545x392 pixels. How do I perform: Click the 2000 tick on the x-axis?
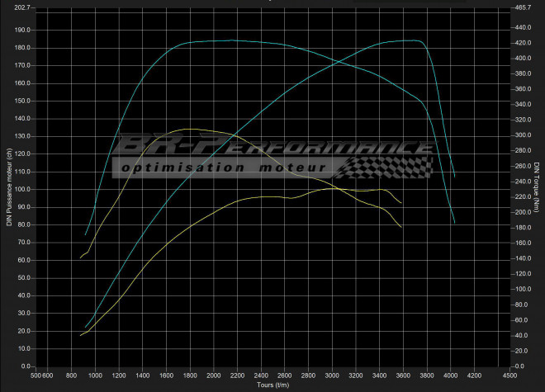point(214,375)
